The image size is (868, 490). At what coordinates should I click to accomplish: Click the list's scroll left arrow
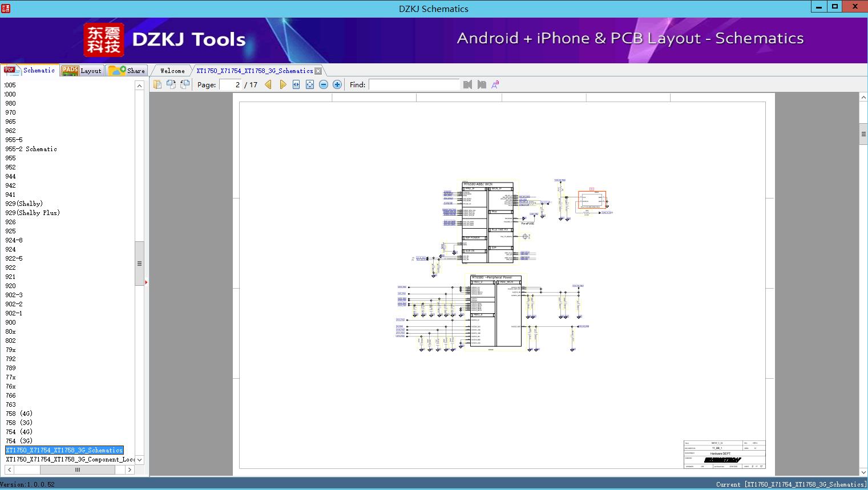coord(9,470)
